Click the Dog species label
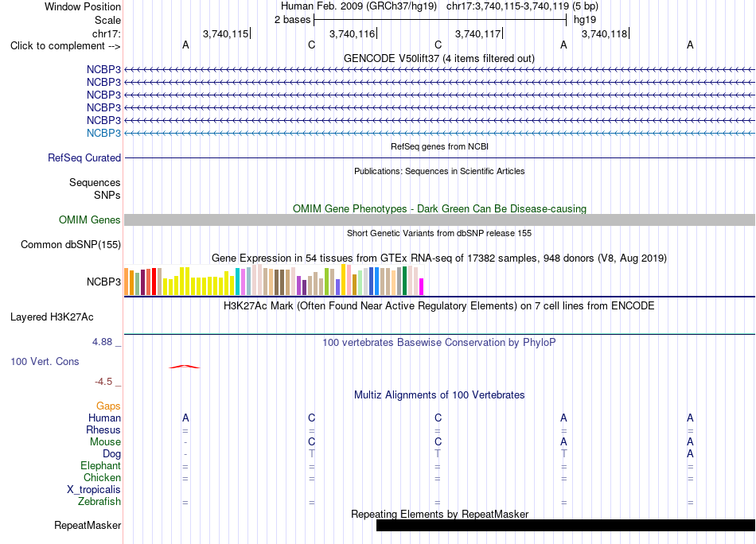Screen dimensions: 756x544 coord(112,454)
